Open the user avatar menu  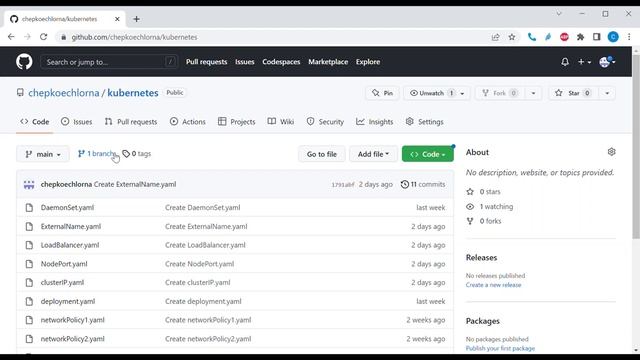[607, 62]
